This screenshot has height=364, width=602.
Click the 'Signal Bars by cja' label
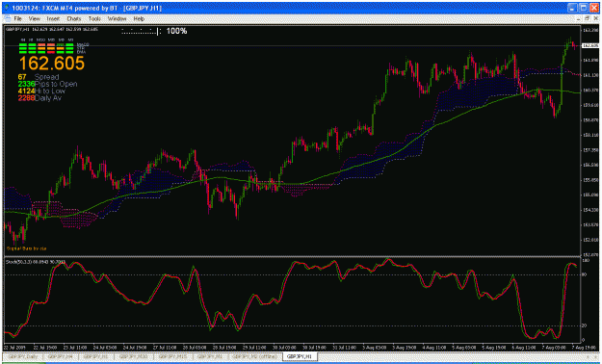26,248
